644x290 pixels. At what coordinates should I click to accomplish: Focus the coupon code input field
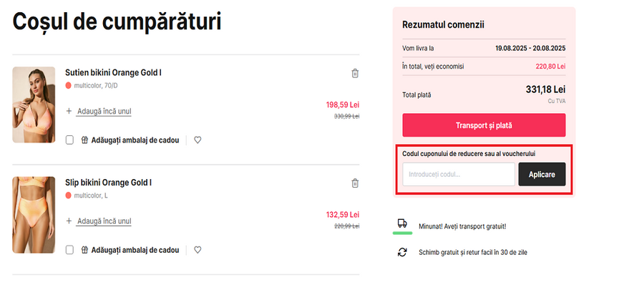coord(458,174)
